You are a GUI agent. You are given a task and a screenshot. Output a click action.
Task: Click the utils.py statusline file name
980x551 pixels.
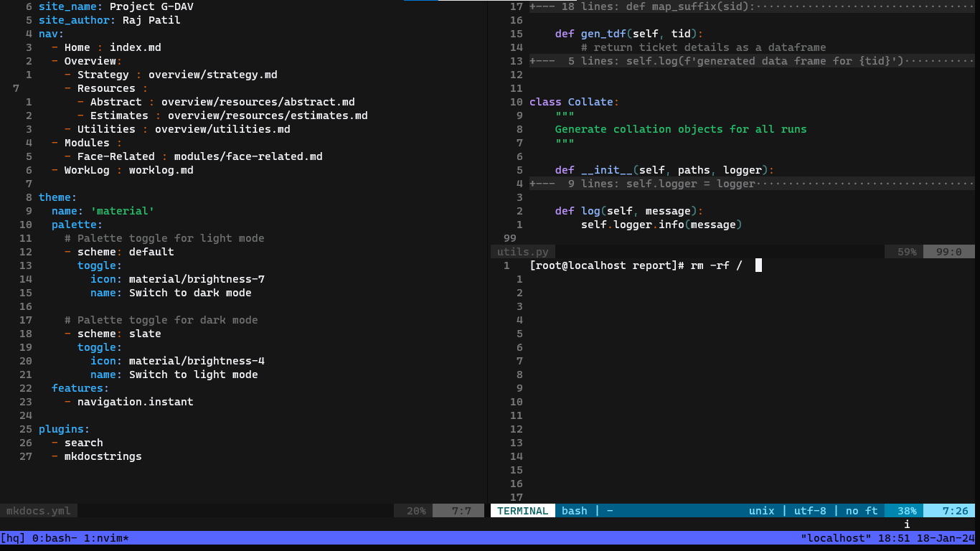pyautogui.click(x=522, y=252)
